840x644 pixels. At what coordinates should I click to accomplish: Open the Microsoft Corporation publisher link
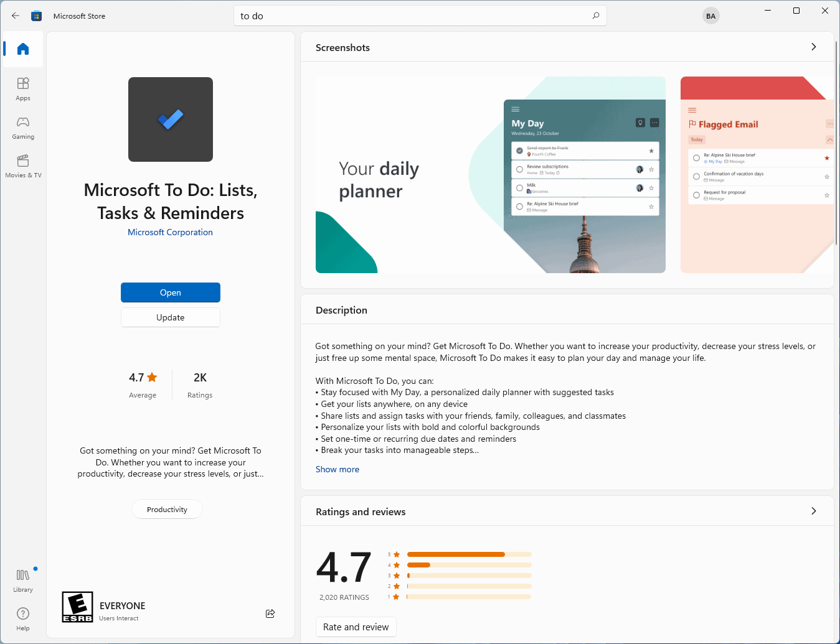(x=170, y=232)
